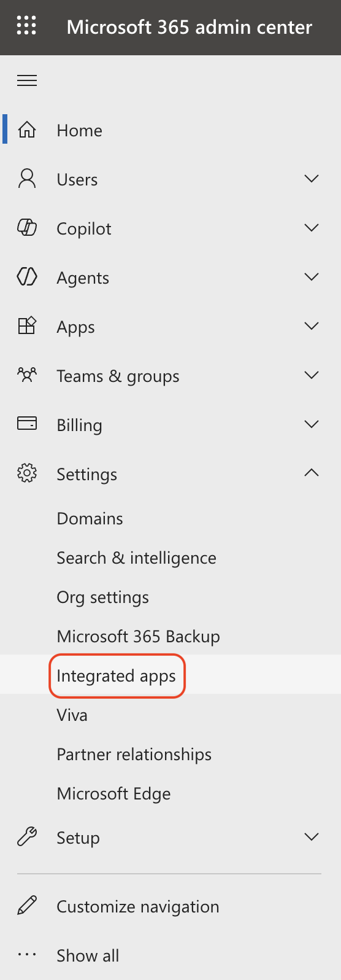Screen dimensions: 341x980
Task: Open the Billing menu label
Action: (79, 426)
